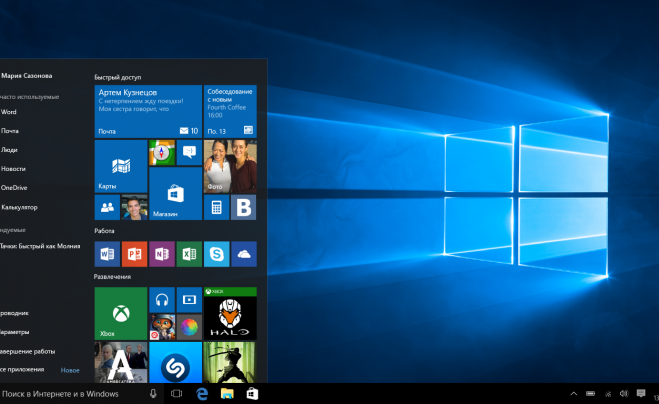
Task: Open the Word tile under Работа
Action: [x=107, y=254]
